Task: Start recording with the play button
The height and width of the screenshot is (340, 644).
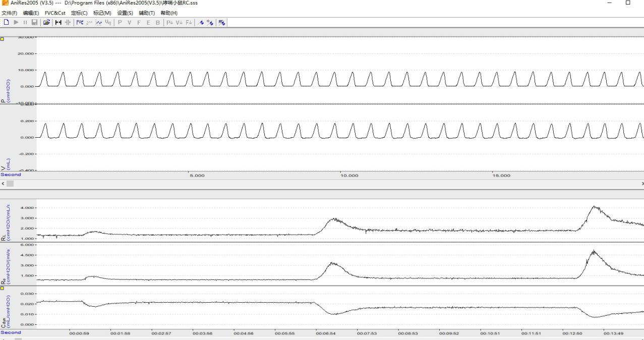Action: tap(16, 22)
